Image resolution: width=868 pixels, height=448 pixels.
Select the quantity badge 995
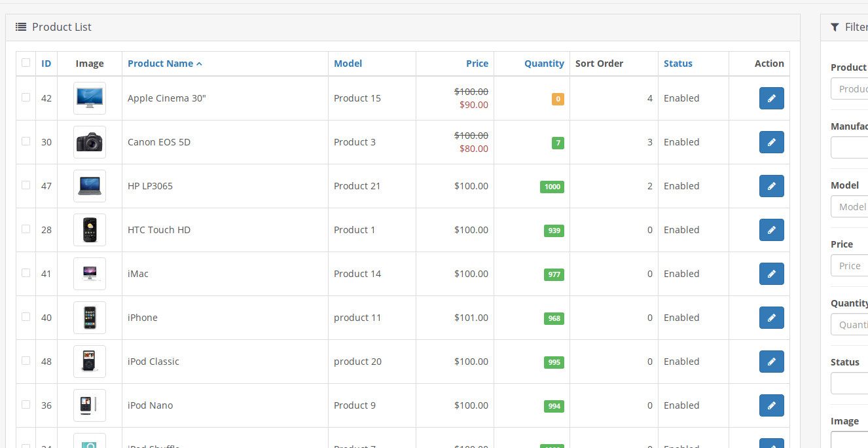(554, 362)
